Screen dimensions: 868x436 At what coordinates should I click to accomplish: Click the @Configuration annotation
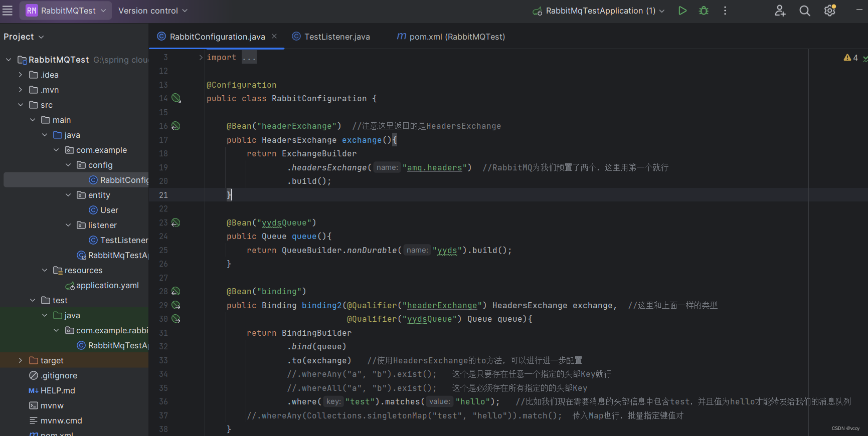pos(241,85)
